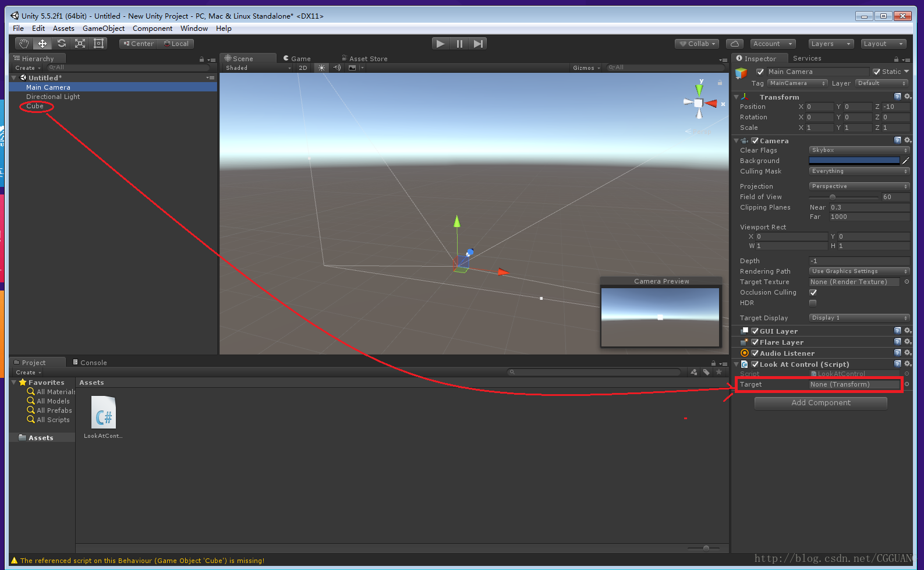Open Layer Default dropdown
The height and width of the screenshot is (570, 924).
tap(881, 83)
